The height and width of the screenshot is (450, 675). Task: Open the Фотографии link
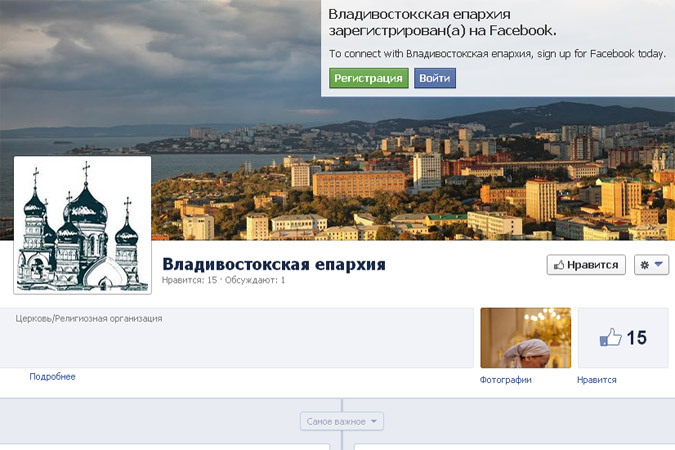tap(505, 380)
